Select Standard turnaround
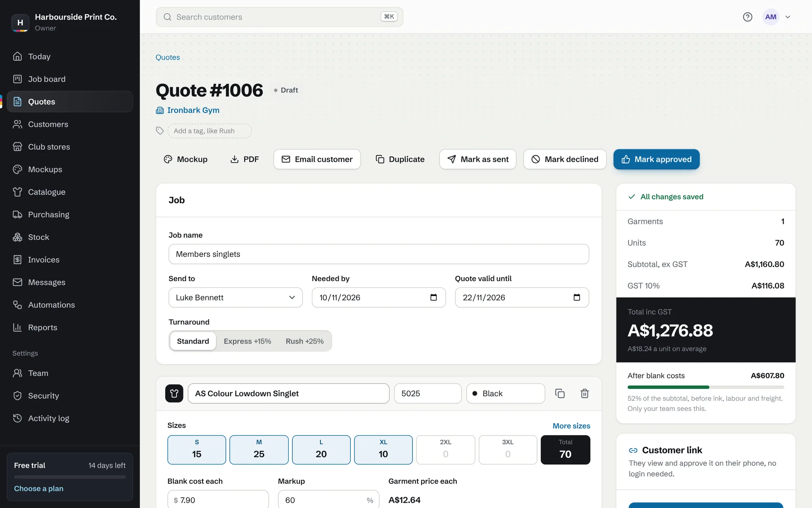 coord(193,341)
